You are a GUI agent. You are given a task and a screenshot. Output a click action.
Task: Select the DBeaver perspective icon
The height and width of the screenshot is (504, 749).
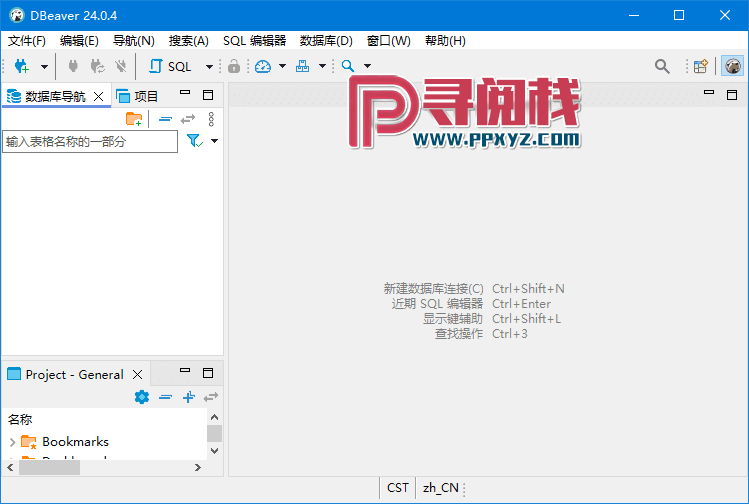click(x=733, y=66)
